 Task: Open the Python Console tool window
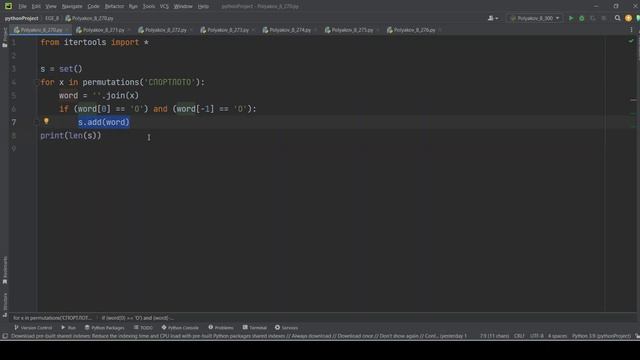[180, 327]
